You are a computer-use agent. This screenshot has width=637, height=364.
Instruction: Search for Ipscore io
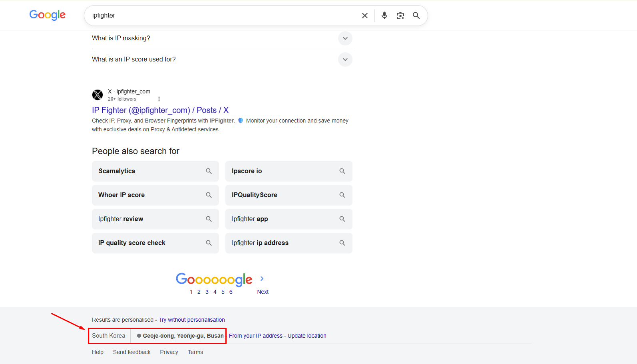coord(289,171)
